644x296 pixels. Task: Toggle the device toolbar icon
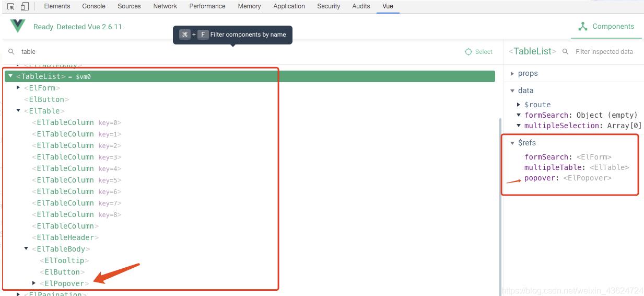(24, 6)
